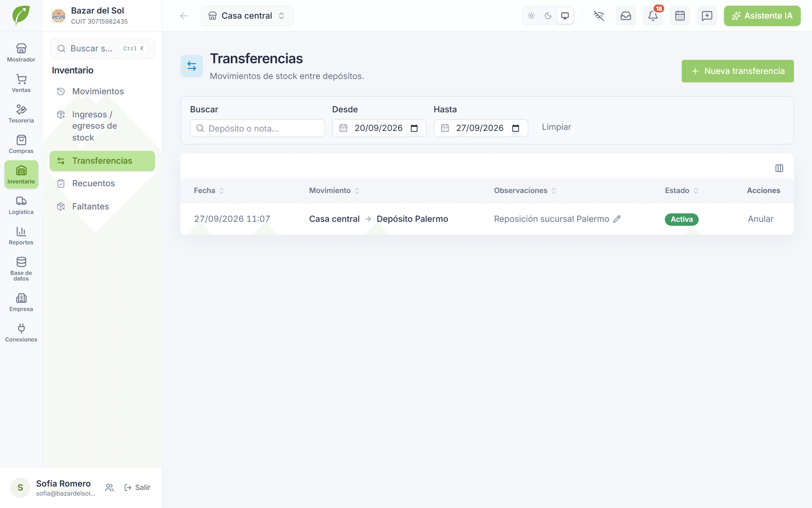Open the Mostrador section
Screen dimensions: 812x508
tap(21, 53)
